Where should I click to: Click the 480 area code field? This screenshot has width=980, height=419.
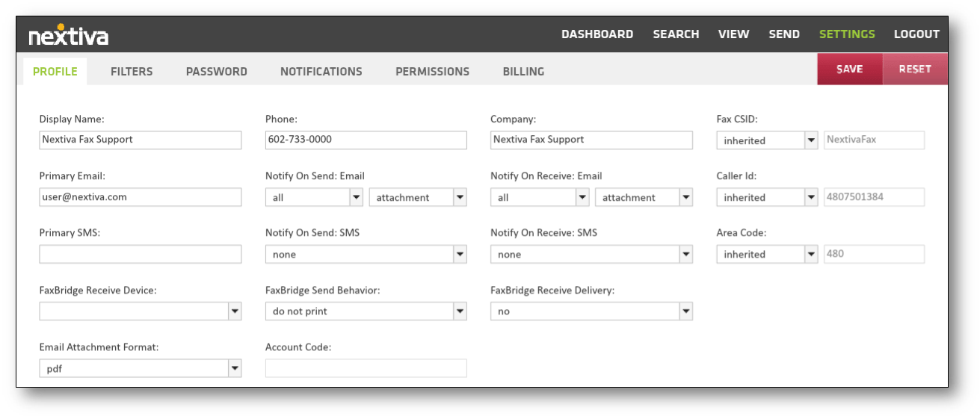[x=874, y=254]
